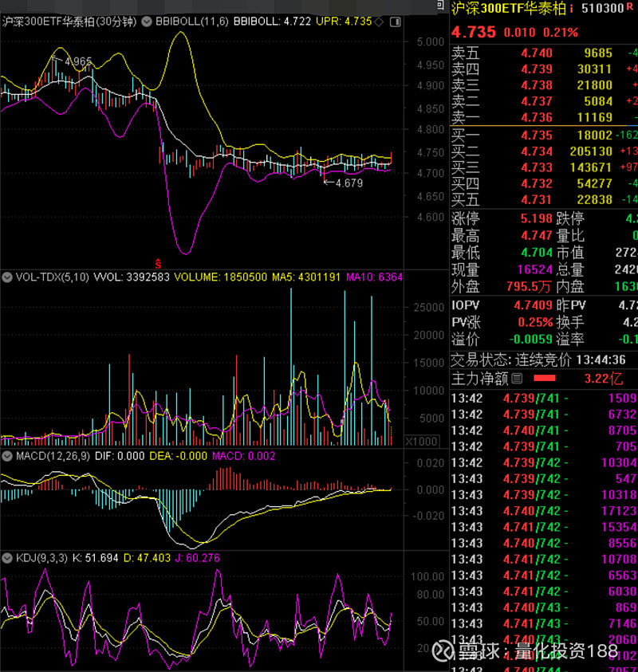Screen dimensions: 638x672
Task: Click the red R mark next to 510300
Action: pyautogui.click(x=630, y=6)
